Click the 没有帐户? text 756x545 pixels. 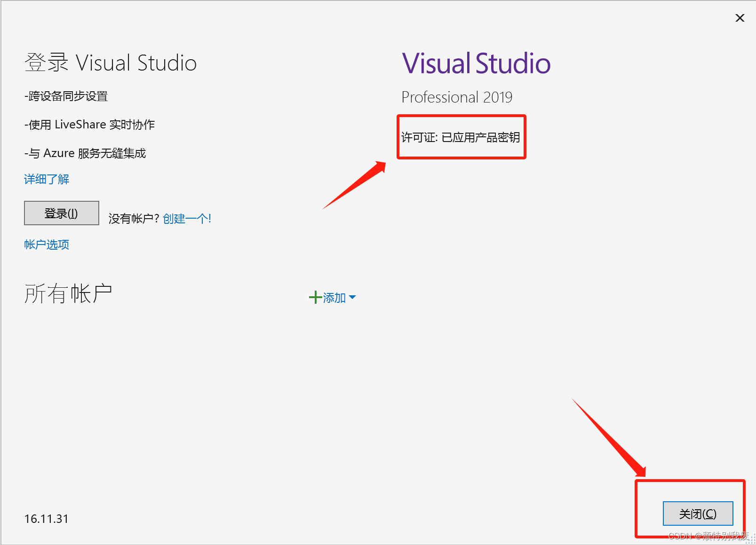(134, 219)
